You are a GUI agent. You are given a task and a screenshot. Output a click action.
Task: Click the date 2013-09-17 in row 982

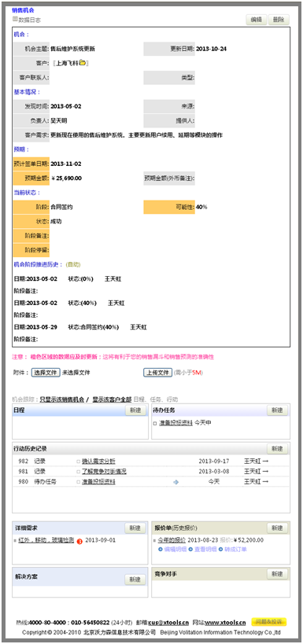click(x=214, y=462)
